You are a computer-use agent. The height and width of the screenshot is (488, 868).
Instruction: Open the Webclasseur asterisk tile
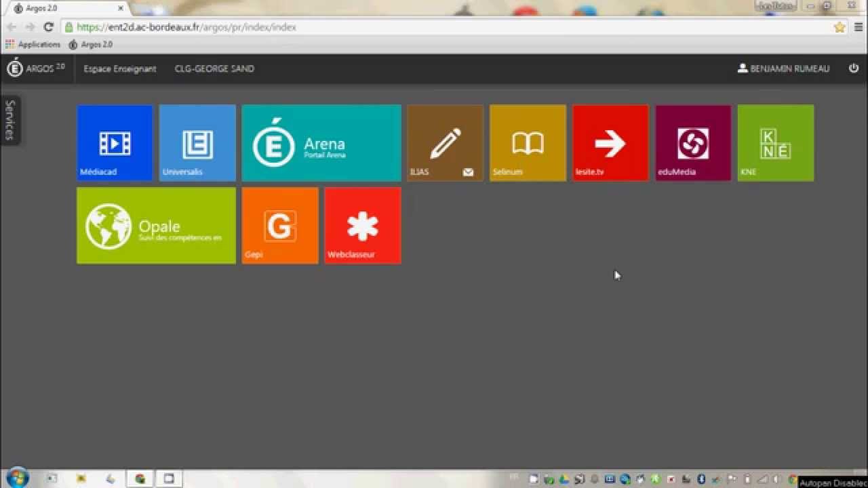363,226
